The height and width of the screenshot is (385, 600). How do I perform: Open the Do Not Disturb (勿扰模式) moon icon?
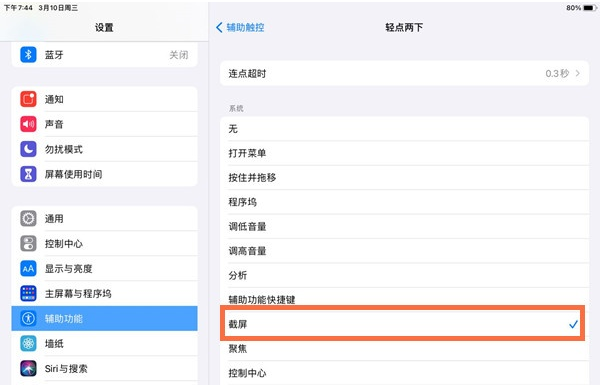click(28, 149)
